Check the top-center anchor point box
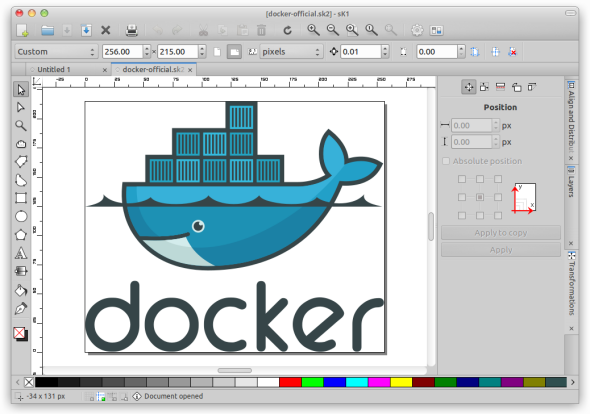This screenshot has width=590, height=414. point(480,179)
